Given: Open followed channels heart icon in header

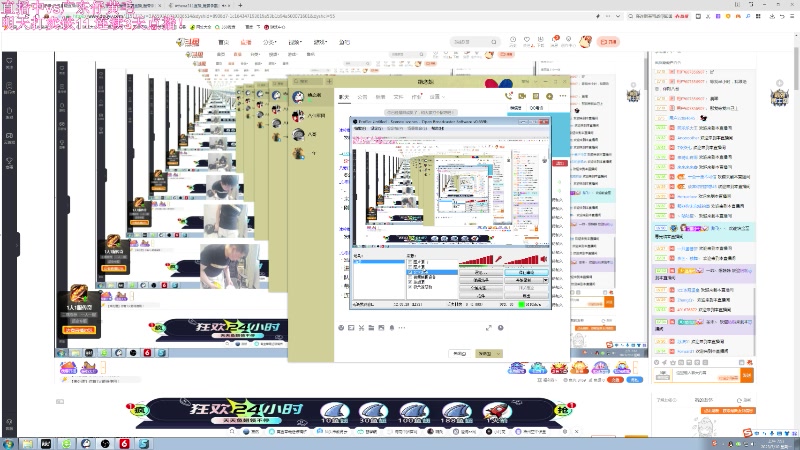Looking at the screenshot, I should point(527,40).
